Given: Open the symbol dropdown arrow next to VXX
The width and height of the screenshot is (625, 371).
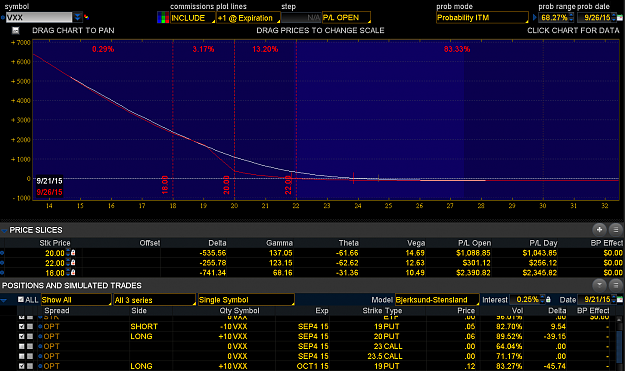Looking at the screenshot, I should click(x=77, y=17).
